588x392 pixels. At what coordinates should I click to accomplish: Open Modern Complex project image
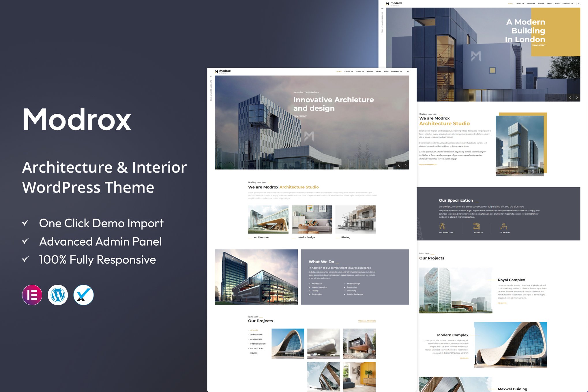[x=510, y=345]
